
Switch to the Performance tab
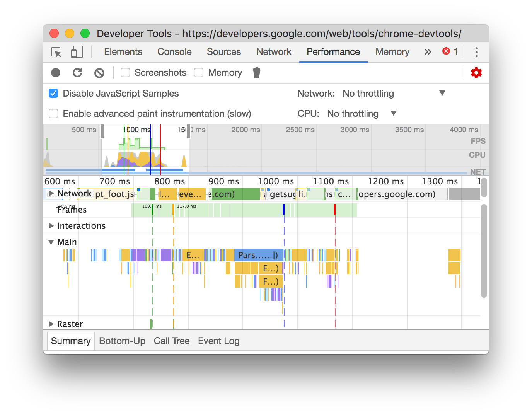click(333, 52)
